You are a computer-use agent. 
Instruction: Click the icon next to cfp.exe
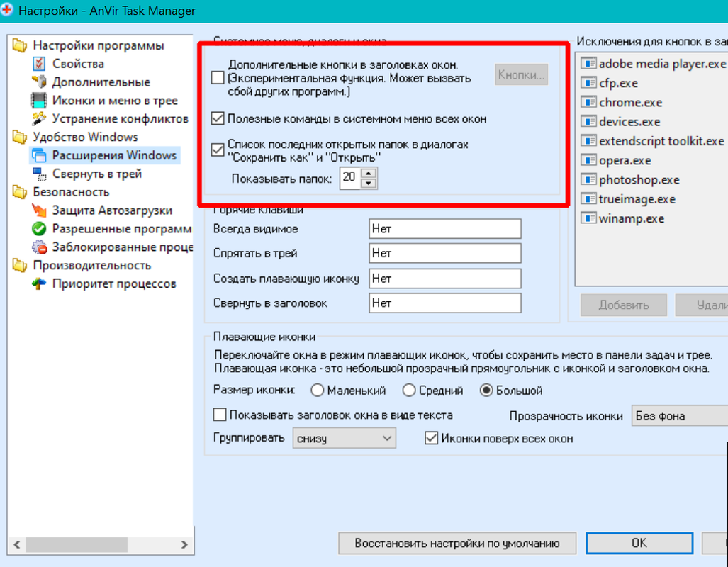588,83
